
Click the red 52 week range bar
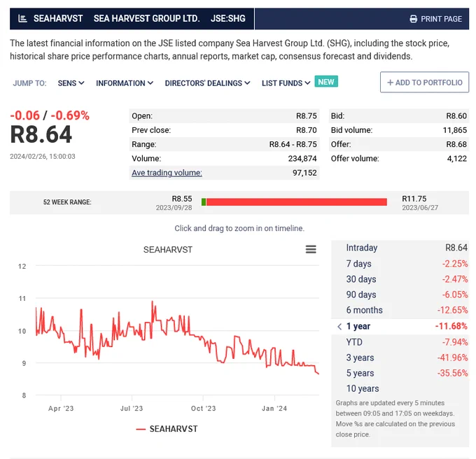tap(297, 202)
